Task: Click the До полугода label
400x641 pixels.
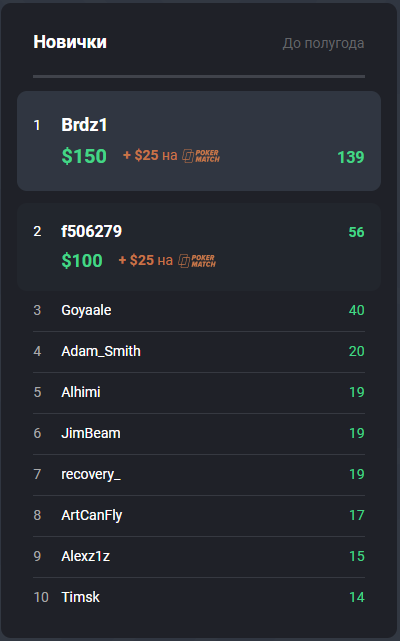Action: [x=324, y=43]
